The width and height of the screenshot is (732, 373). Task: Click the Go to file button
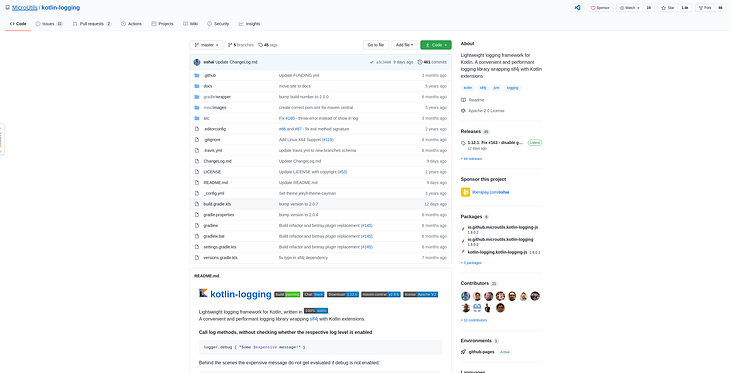(x=376, y=45)
